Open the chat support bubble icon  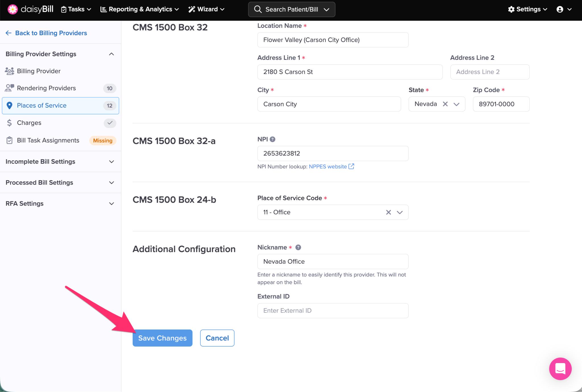click(x=560, y=368)
